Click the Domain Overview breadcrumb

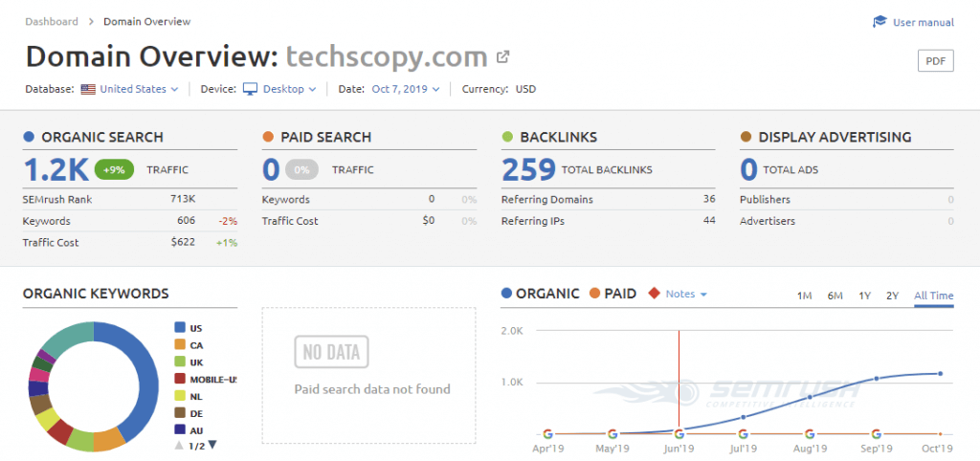146,21
